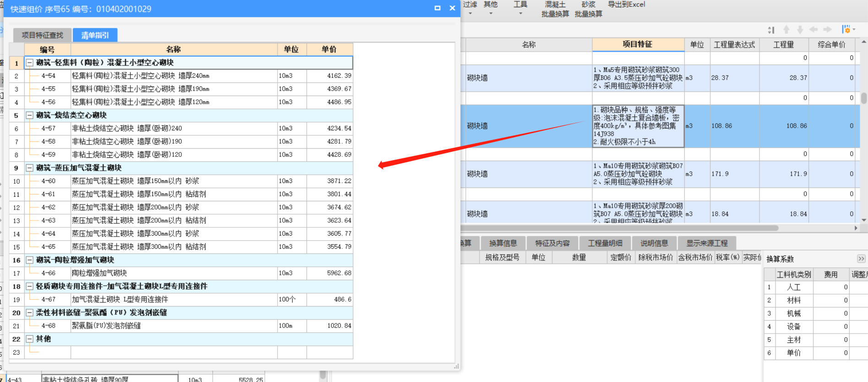868x382 pixels.
Task: Switch to 清单指引 tab
Action: (95, 35)
